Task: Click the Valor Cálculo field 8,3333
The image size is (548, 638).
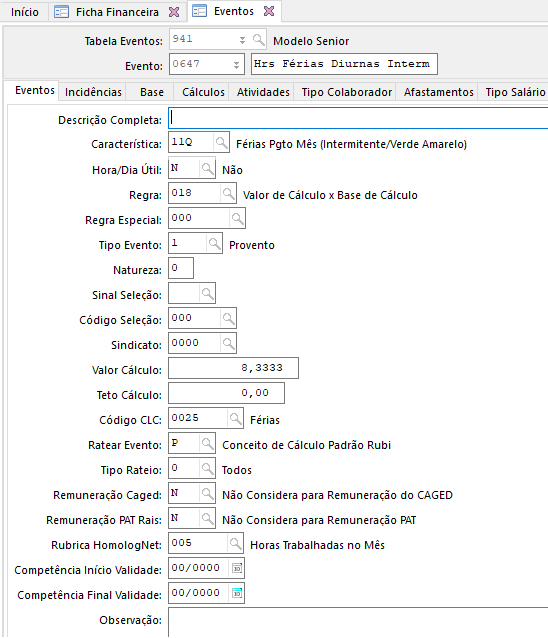Action: pyautogui.click(x=233, y=368)
